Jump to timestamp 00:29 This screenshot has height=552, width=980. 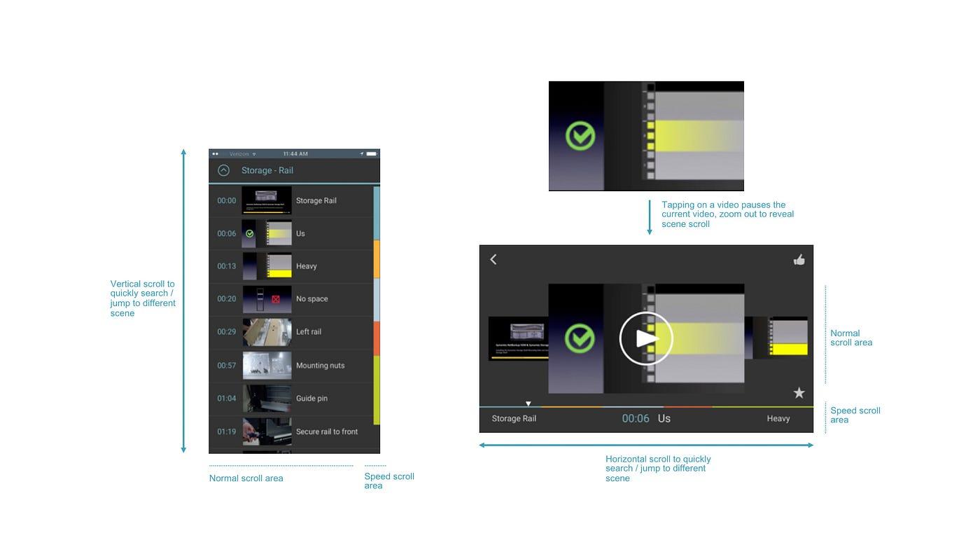[x=226, y=332]
